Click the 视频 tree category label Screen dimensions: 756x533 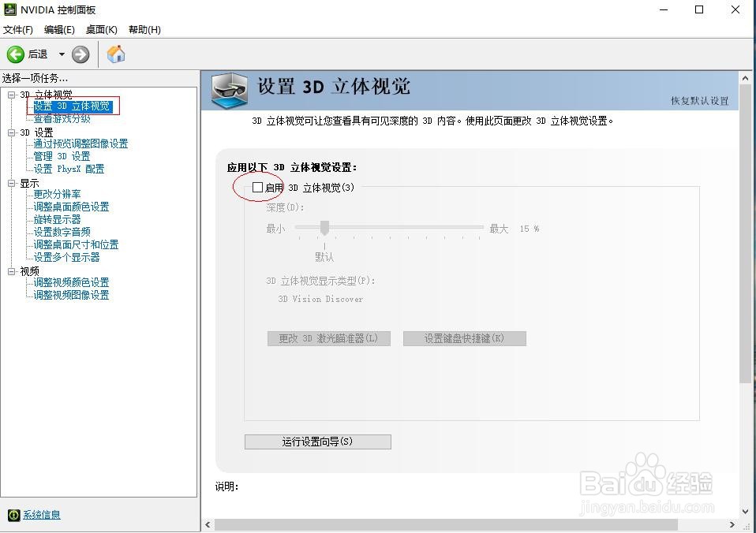[x=29, y=271]
